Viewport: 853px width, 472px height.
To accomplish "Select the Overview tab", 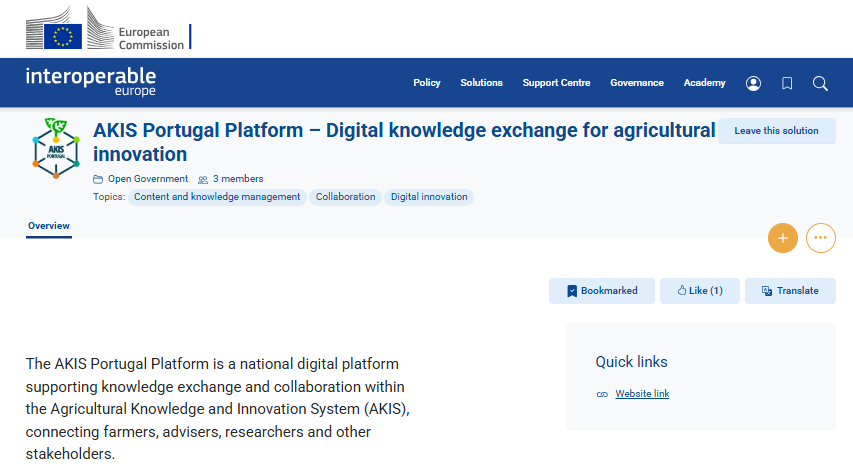I will tap(49, 226).
